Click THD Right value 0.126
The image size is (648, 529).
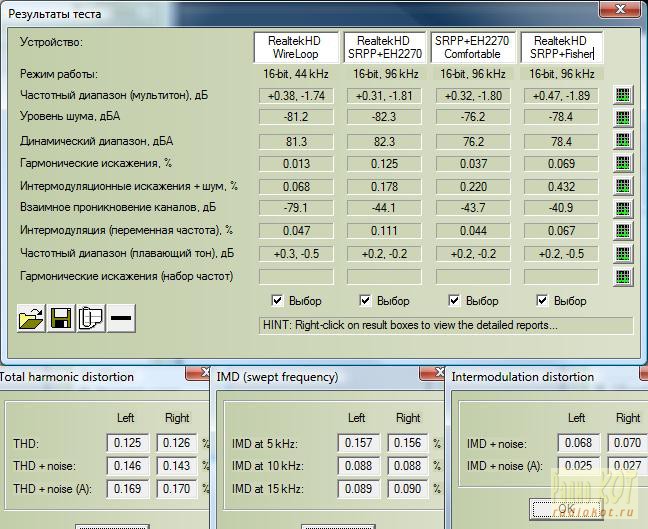pos(176,443)
